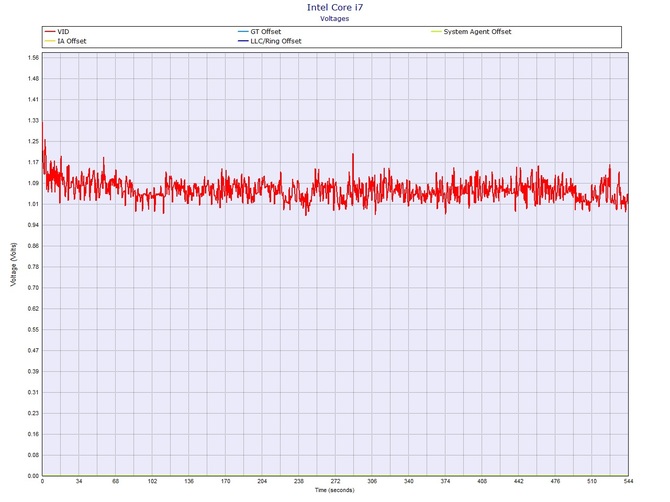This screenshot has width=670, height=502.
Task: Click the 408 x-axis tick label
Action: pyautogui.click(x=482, y=481)
